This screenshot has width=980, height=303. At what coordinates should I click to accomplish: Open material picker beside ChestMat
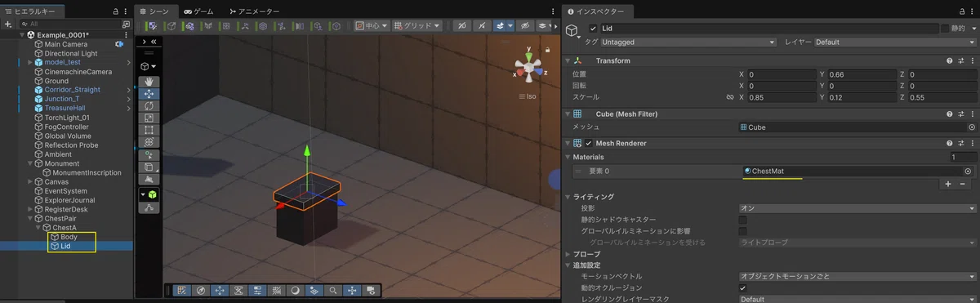pos(968,172)
